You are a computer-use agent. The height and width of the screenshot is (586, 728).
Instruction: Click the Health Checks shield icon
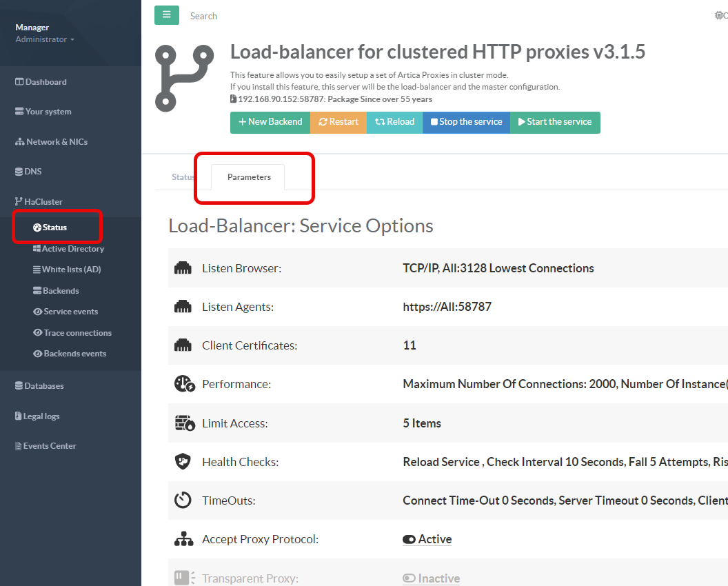[x=183, y=462]
